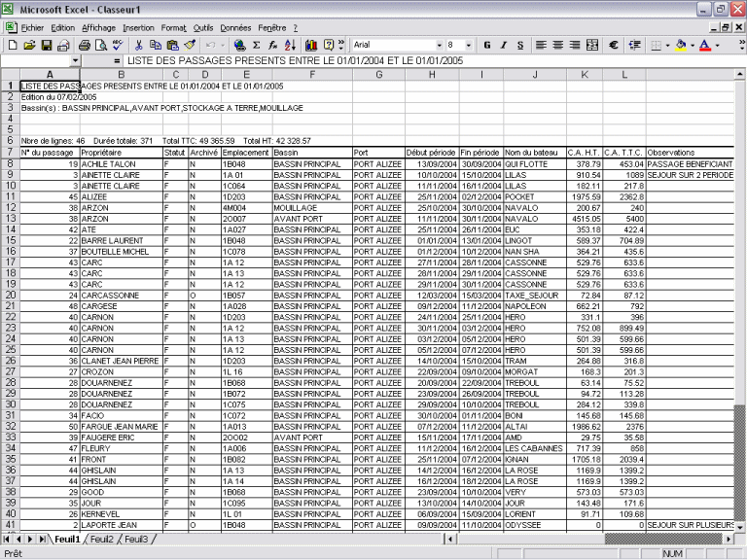Run the ABC spelling check
Screen dimensions: 747x560
pos(118,46)
